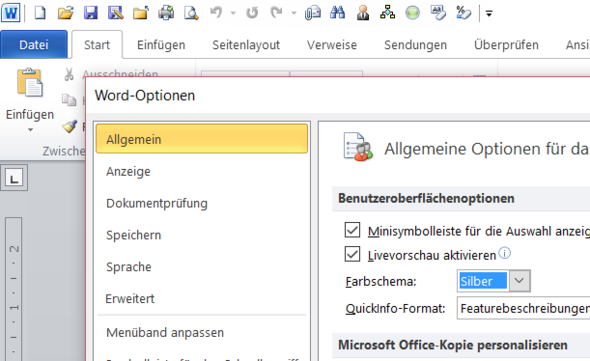Click the ruler tab stop selector

14,178
